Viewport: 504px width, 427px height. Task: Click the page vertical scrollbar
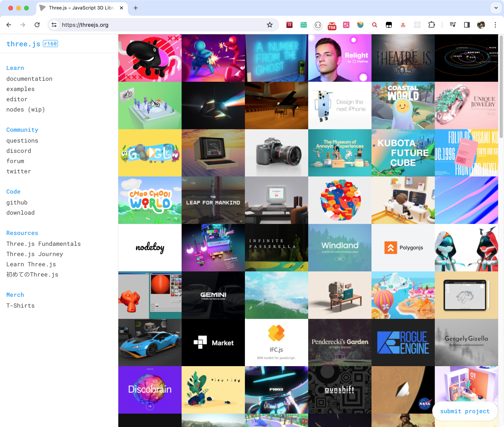501,87
